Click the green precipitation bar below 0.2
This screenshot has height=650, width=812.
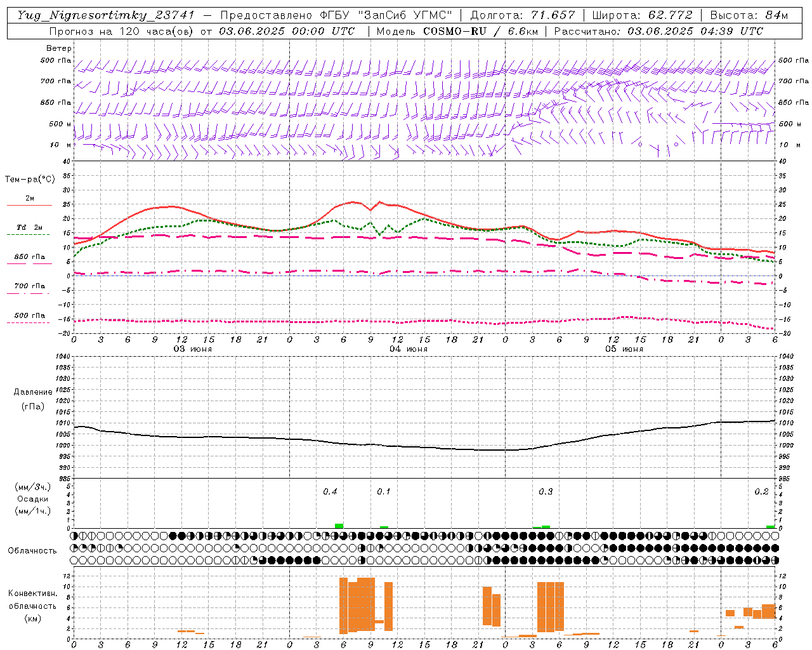pyautogui.click(x=770, y=527)
